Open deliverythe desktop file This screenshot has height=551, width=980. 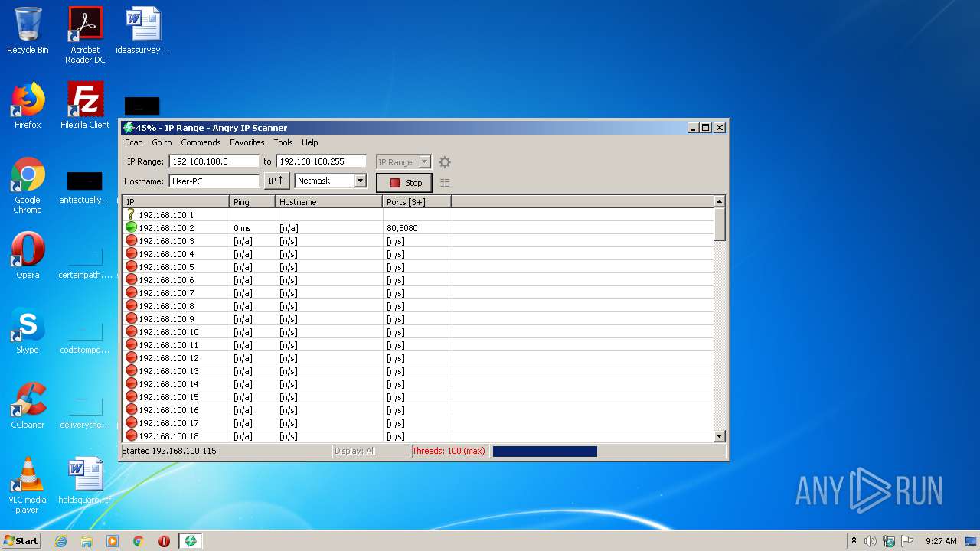click(85, 410)
